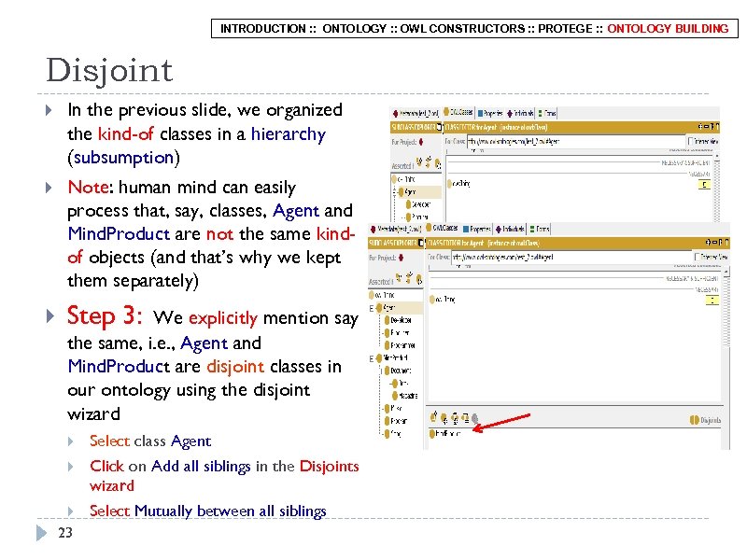Image resolution: width=747 pixels, height=560 pixels.
Task: Open the Individuals tab in front window
Action: point(511,229)
